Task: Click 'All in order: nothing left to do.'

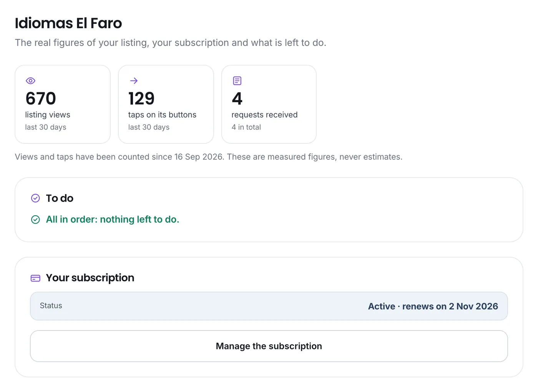Action: coord(113,219)
